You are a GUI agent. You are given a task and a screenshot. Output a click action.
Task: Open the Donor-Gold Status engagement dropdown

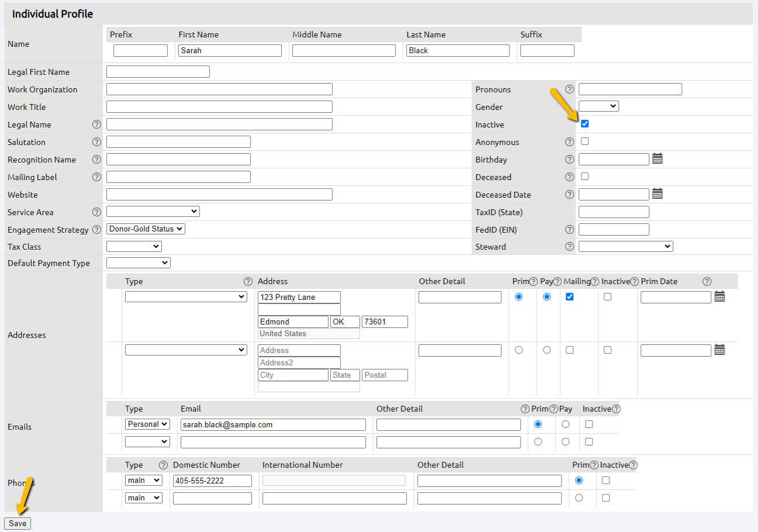pyautogui.click(x=145, y=229)
